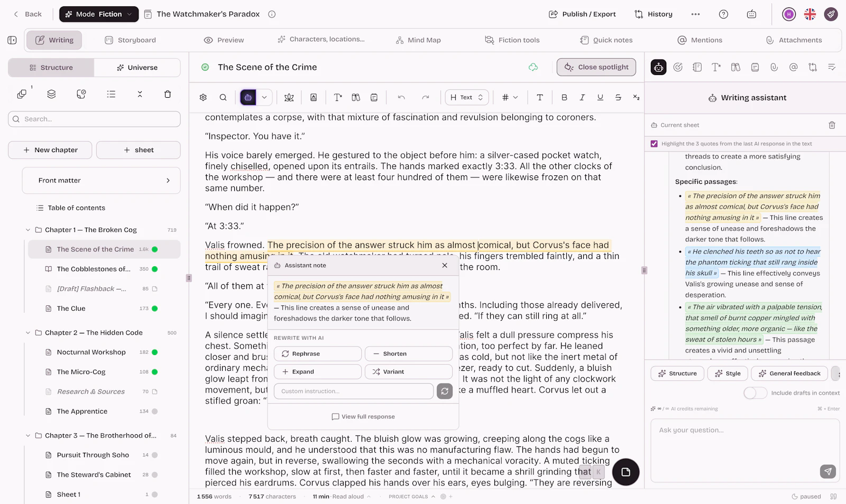Click the Shorten button
846x504 pixels.
[409, 354]
